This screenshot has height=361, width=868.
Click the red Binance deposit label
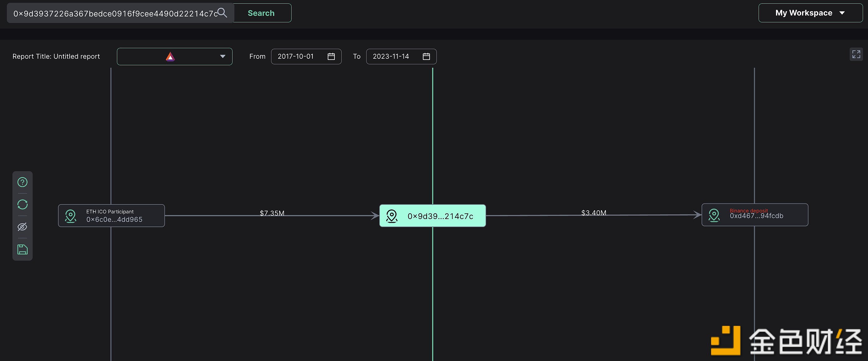point(749,211)
